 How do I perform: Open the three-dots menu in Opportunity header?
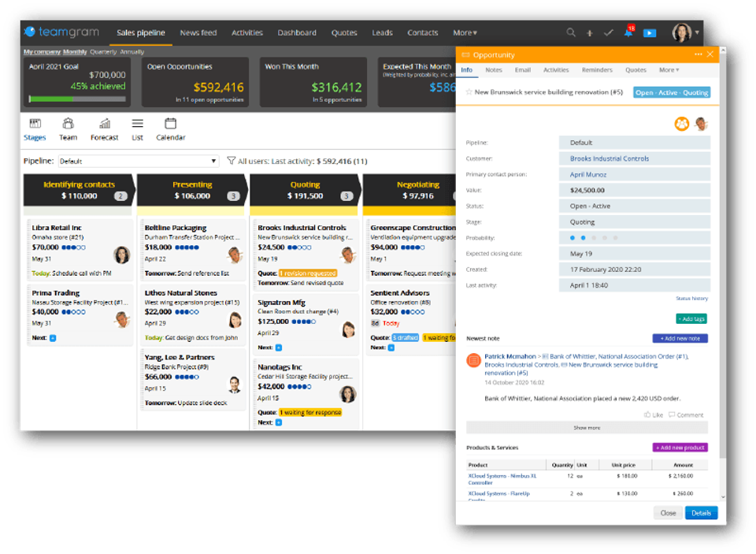pos(698,54)
